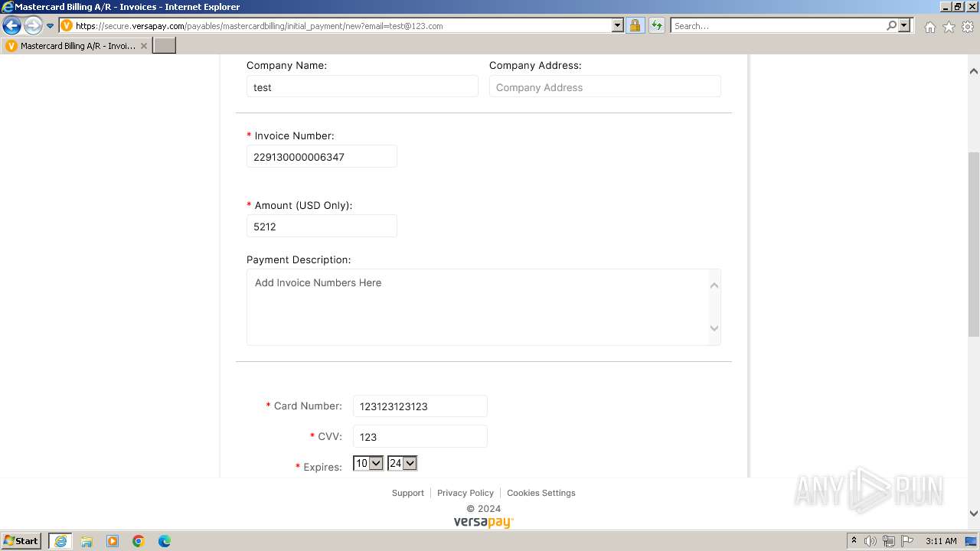This screenshot has height=551, width=980.
Task: Click the address bar URL field
Action: point(342,26)
